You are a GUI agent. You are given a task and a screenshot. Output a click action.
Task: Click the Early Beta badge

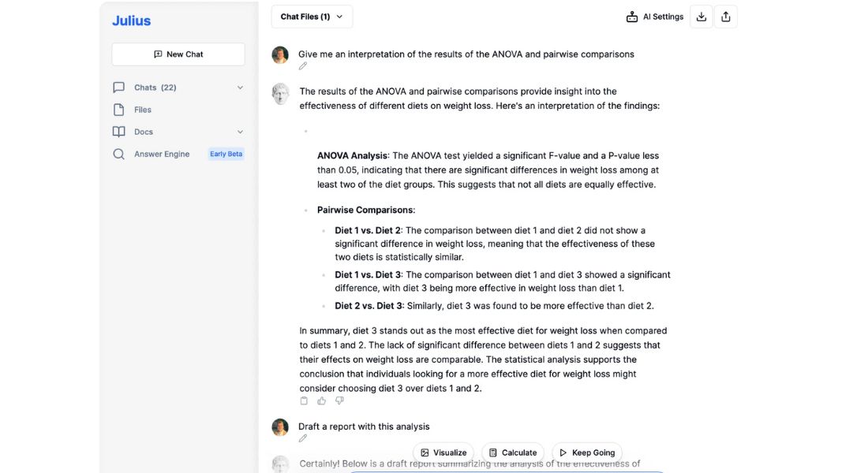(226, 154)
